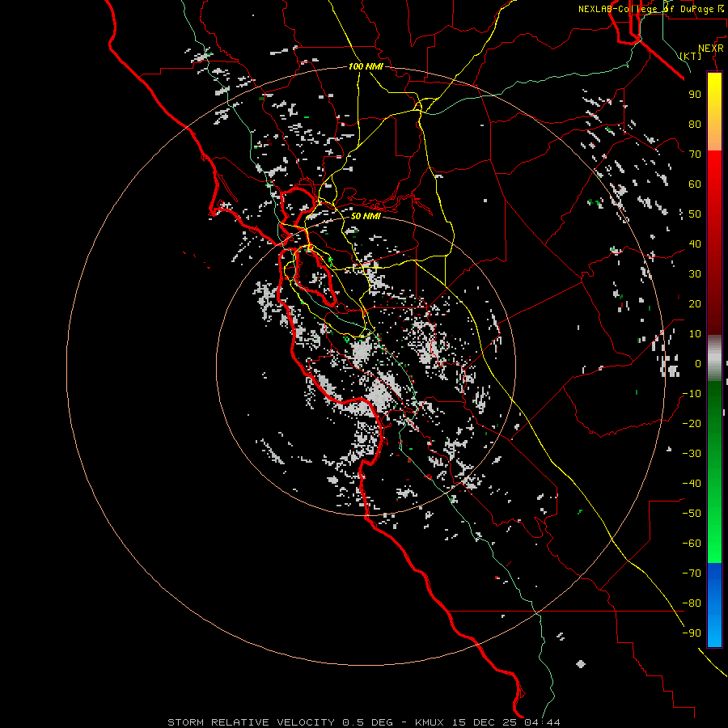The width and height of the screenshot is (728, 728).
Task: Click the "-20" value on velocity scale
Action: (x=692, y=424)
